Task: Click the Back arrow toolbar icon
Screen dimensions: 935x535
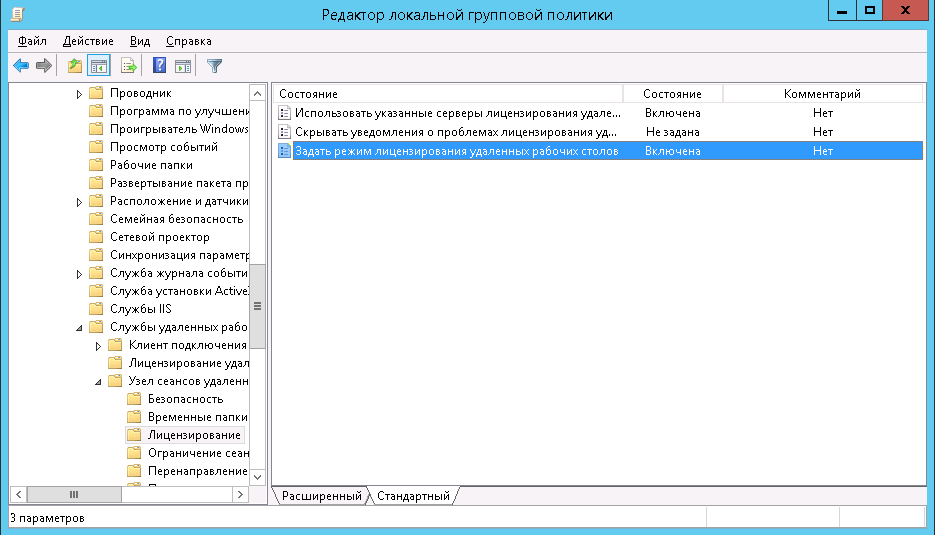Action: (x=20, y=66)
